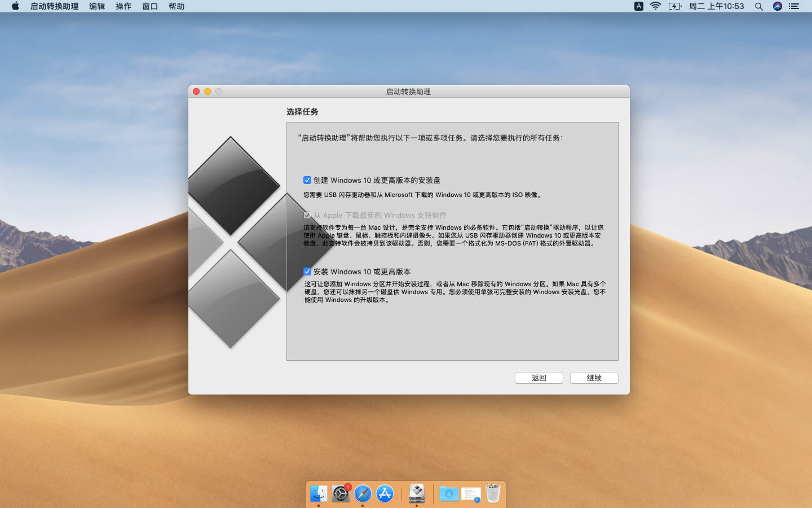The width and height of the screenshot is (812, 508).
Task: Open the Downloads folder in Dock
Action: click(x=449, y=494)
